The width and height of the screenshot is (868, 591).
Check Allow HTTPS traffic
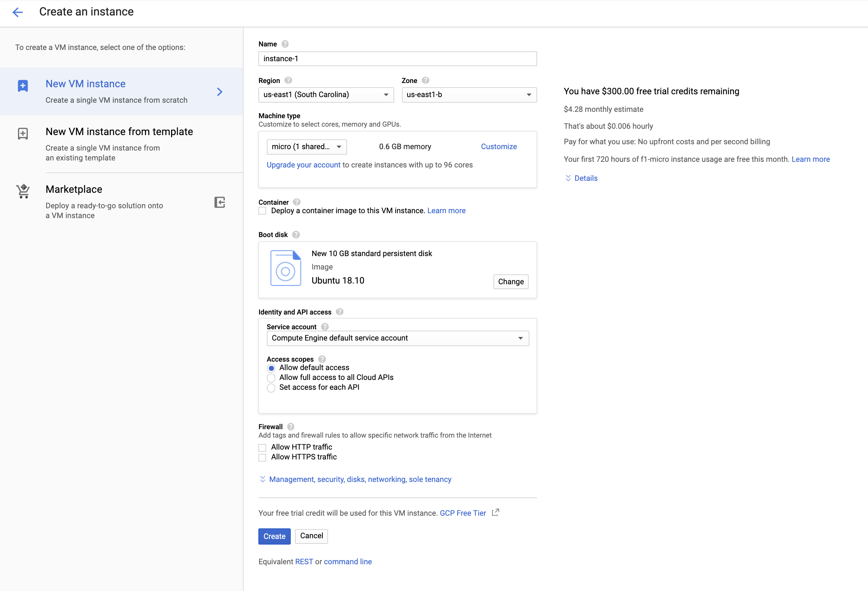(x=263, y=457)
